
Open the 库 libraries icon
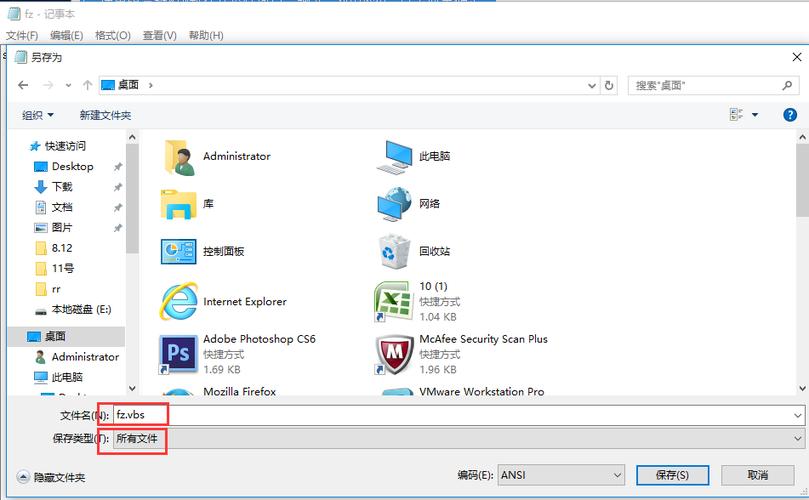179,204
